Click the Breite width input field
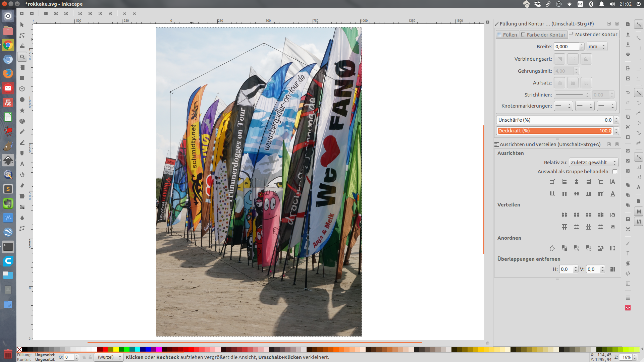 click(x=566, y=47)
